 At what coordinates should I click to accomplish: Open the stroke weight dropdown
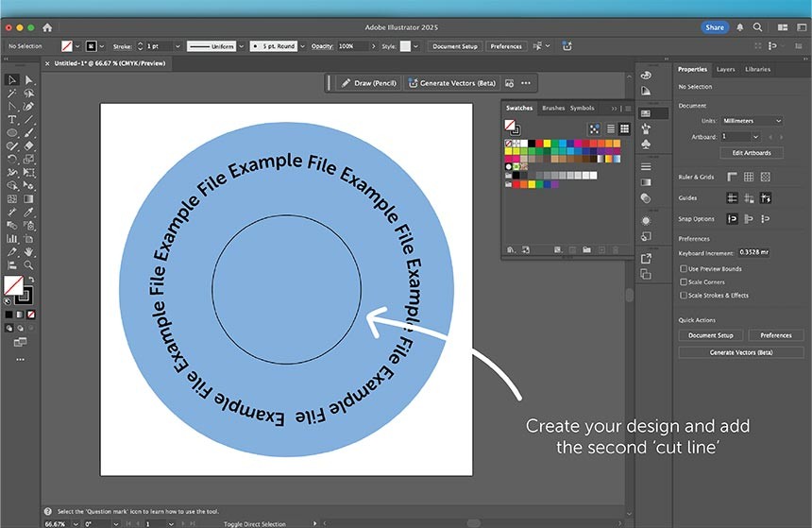click(178, 46)
